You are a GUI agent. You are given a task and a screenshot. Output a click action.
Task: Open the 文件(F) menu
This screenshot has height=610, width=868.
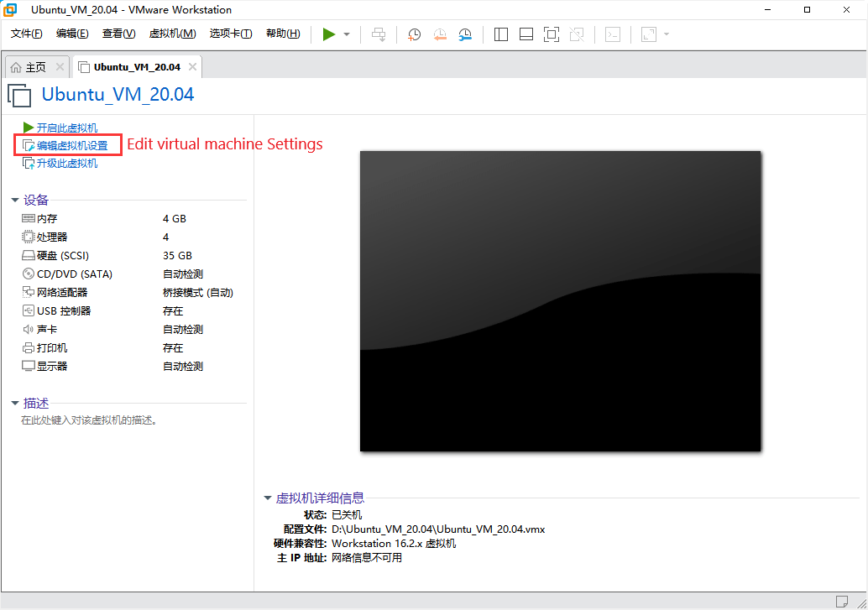pos(27,34)
